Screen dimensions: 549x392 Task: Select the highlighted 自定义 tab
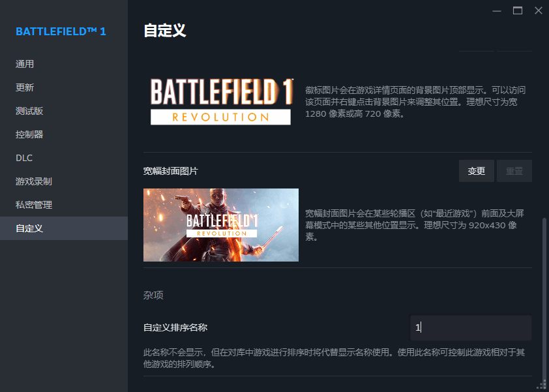point(64,228)
